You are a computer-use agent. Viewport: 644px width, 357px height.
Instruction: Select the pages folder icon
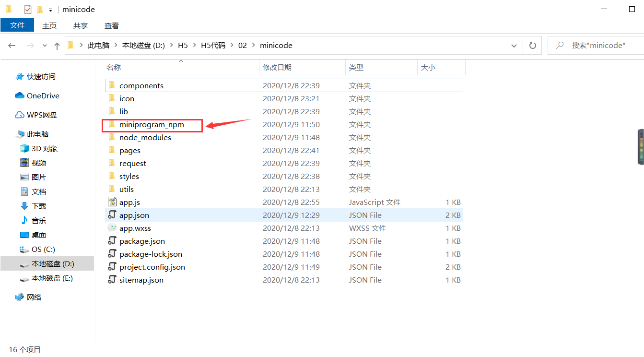click(x=112, y=150)
